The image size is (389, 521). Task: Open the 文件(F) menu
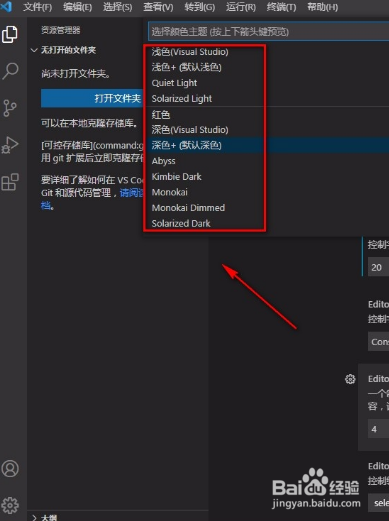[38, 7]
